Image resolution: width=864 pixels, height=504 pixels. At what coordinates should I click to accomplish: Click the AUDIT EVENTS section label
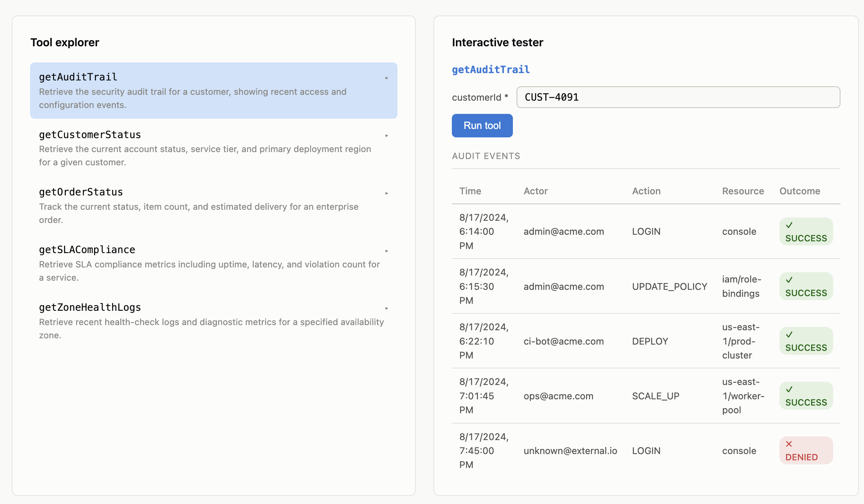point(486,156)
